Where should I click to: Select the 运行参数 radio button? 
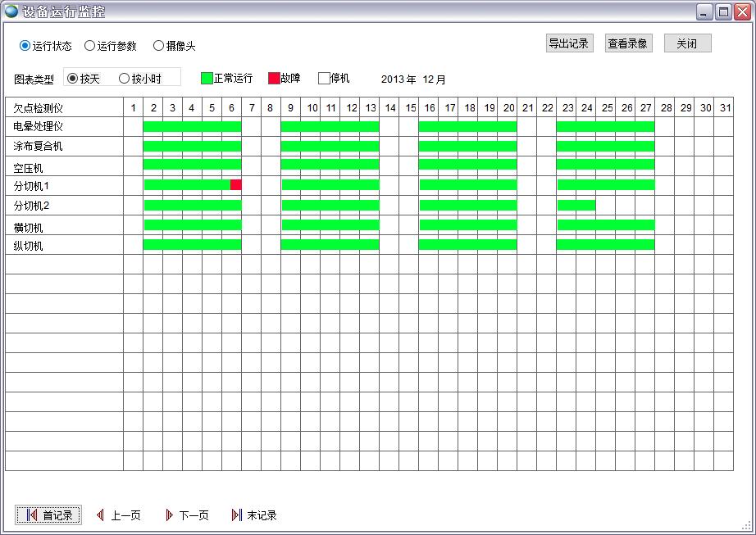(90, 46)
